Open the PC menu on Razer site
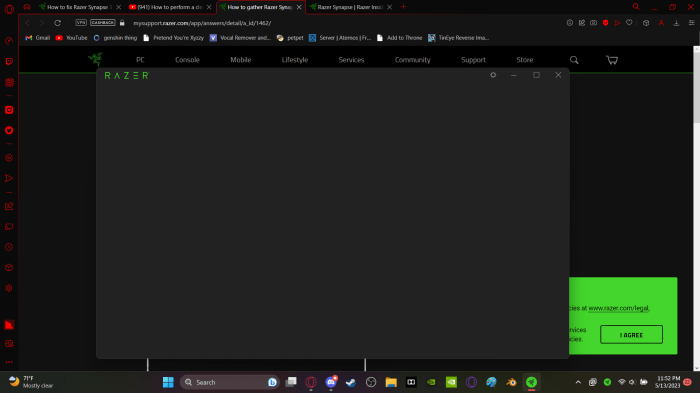 click(140, 60)
